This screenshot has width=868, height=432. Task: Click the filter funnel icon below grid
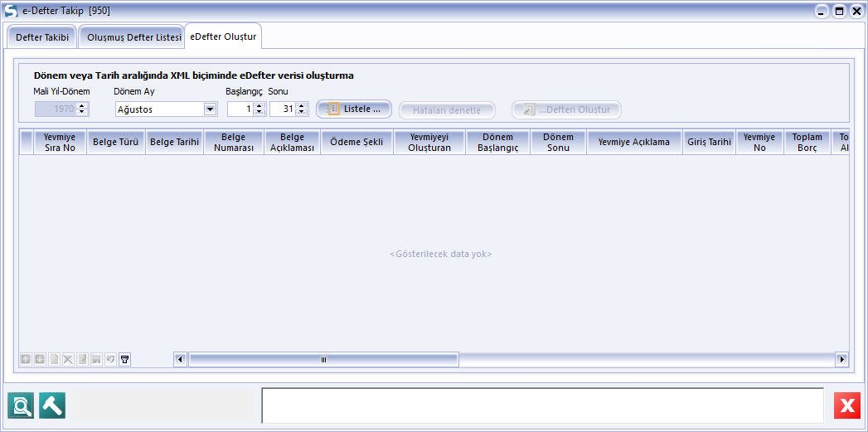click(124, 359)
